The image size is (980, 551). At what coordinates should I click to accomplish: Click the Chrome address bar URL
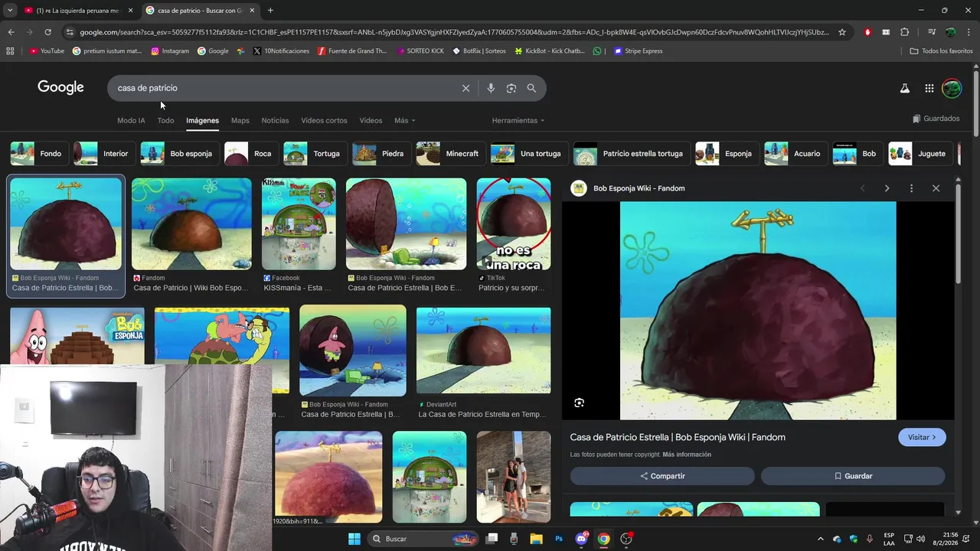pos(454,32)
